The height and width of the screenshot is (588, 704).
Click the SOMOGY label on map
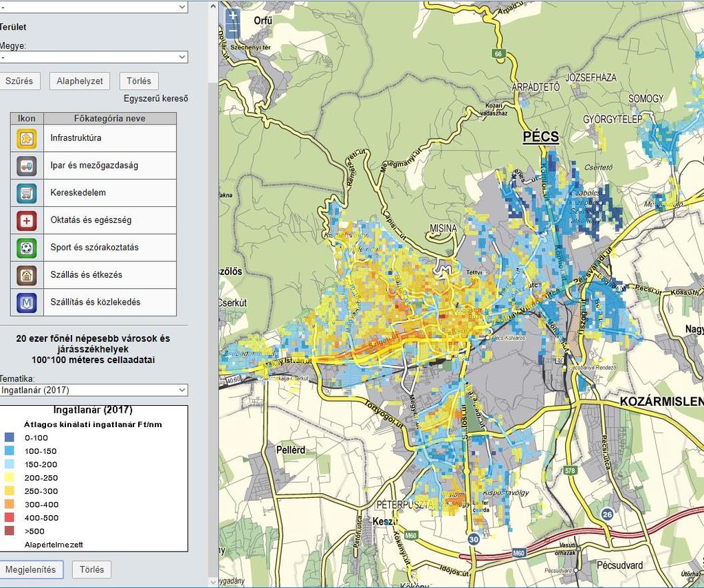pyautogui.click(x=646, y=98)
